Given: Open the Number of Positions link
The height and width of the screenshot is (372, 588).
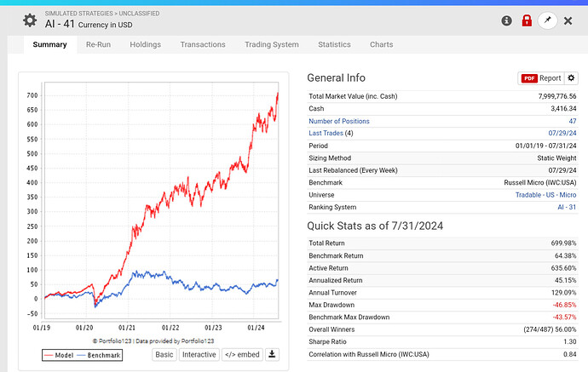Looking at the screenshot, I should (x=339, y=121).
